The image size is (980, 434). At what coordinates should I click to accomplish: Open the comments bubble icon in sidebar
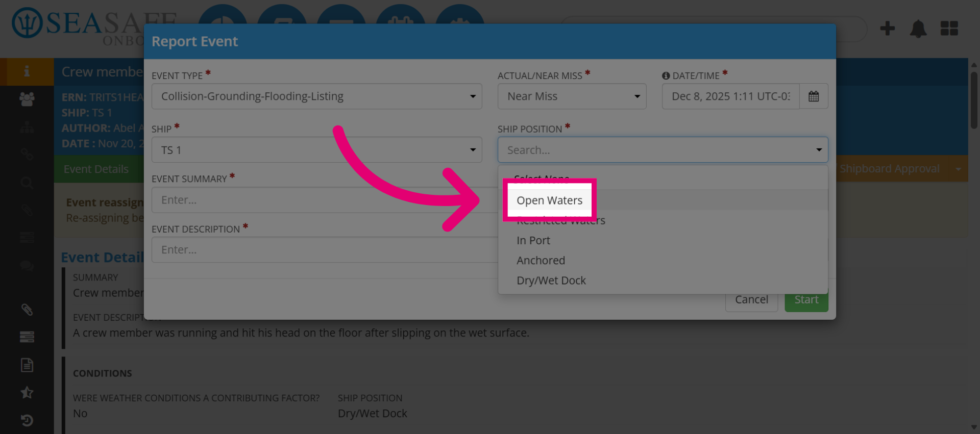[x=27, y=266]
